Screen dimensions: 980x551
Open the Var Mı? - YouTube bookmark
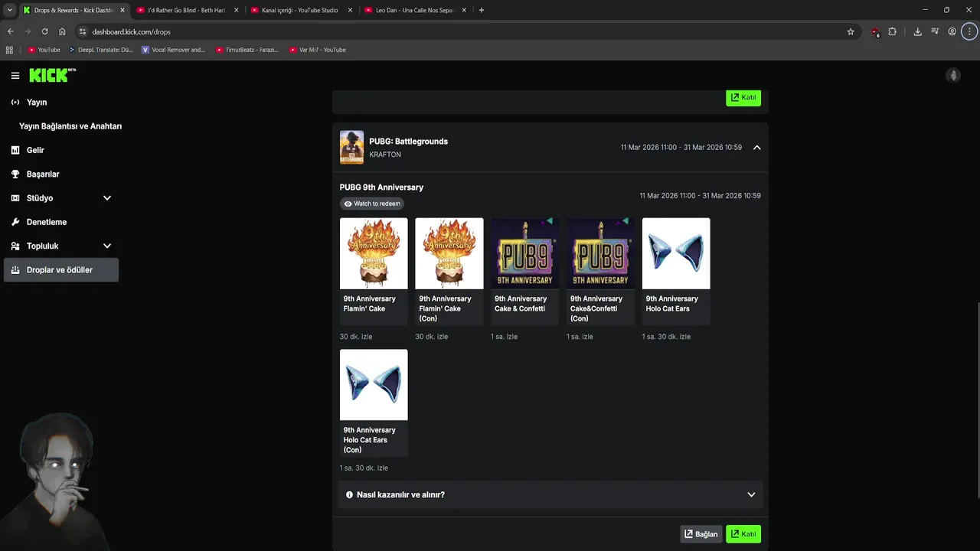(318, 50)
